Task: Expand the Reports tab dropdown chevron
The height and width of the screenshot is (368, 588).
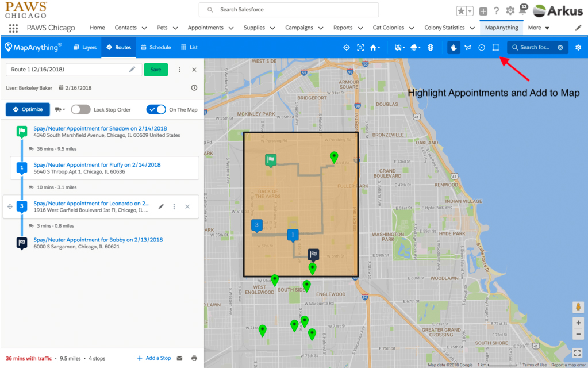Action: tap(361, 28)
